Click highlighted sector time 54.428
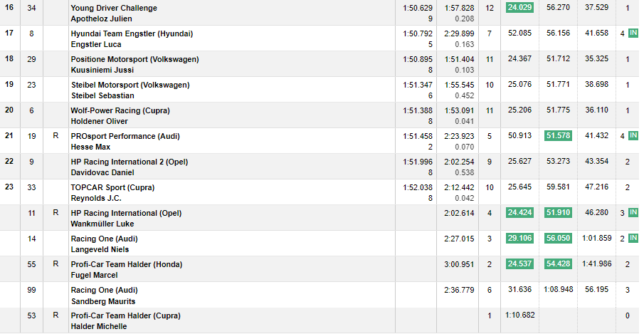644x334 pixels. [558, 263]
